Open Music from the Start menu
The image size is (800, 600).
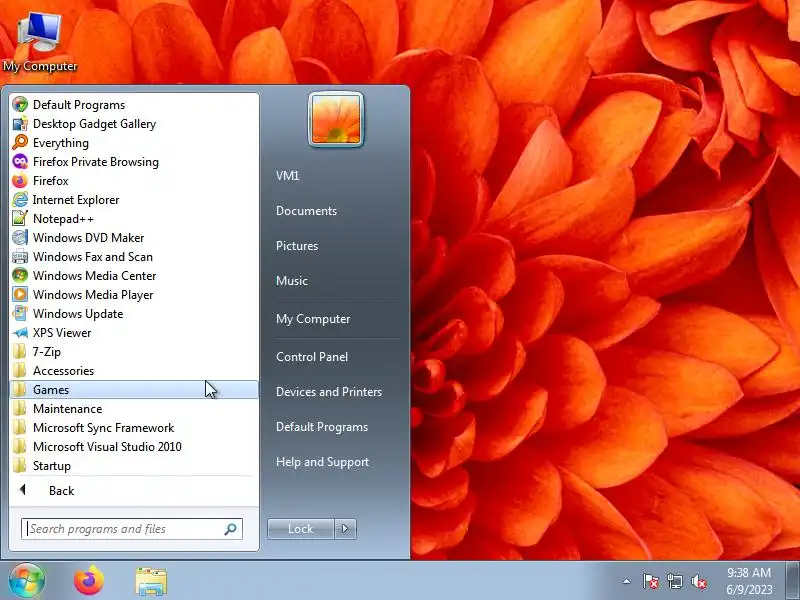[x=292, y=281]
